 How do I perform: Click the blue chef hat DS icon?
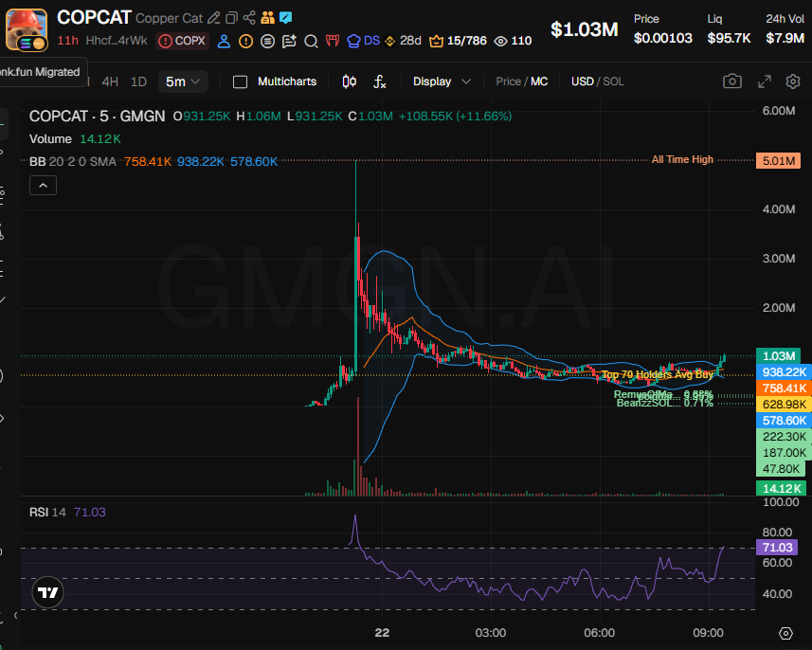click(x=363, y=41)
